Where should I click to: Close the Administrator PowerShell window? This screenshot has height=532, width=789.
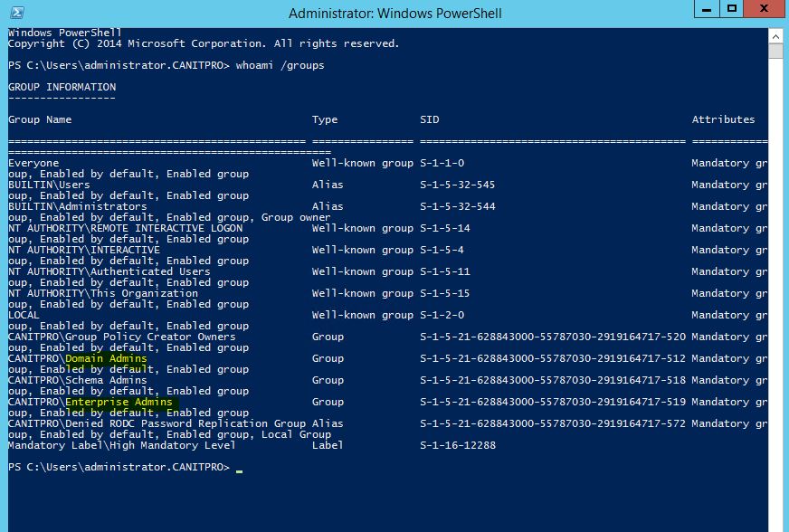coord(764,9)
